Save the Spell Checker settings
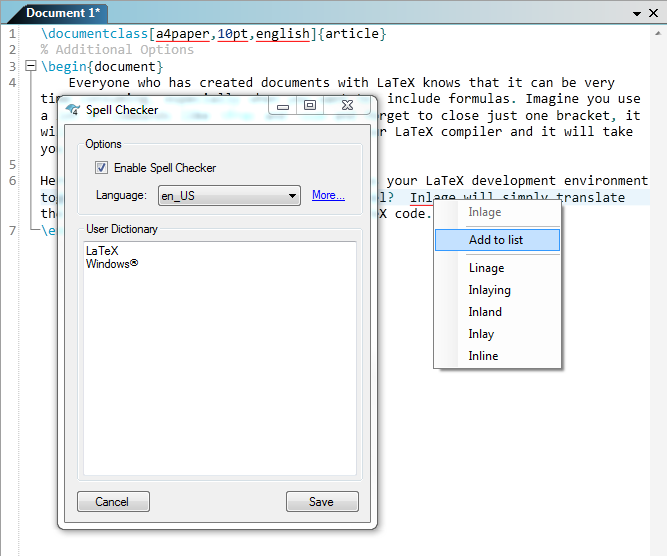Image resolution: width=667 pixels, height=556 pixels. (322, 502)
